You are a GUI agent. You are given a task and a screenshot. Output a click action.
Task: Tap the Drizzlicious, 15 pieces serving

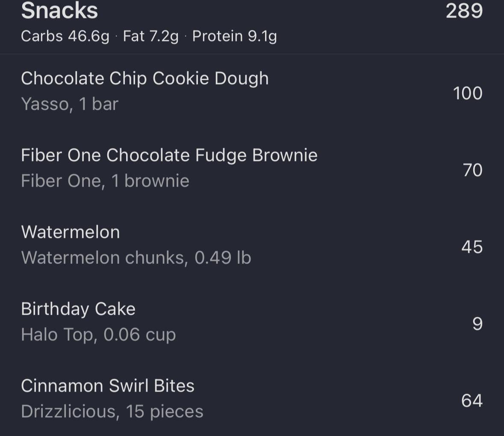click(112, 412)
